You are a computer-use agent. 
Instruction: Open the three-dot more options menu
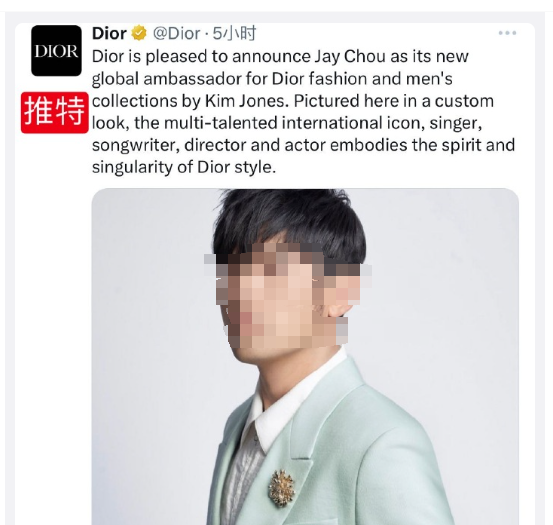(508, 33)
